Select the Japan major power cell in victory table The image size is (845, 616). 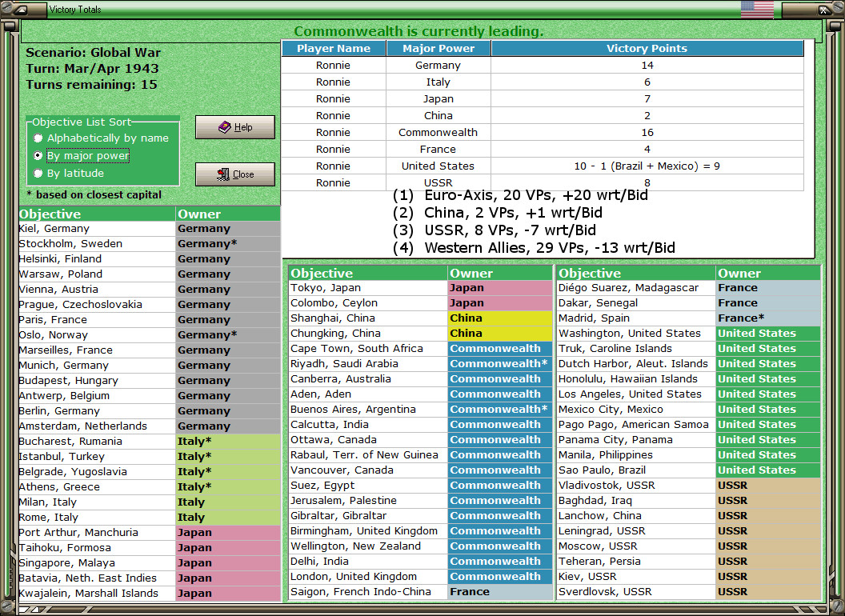pyautogui.click(x=439, y=98)
